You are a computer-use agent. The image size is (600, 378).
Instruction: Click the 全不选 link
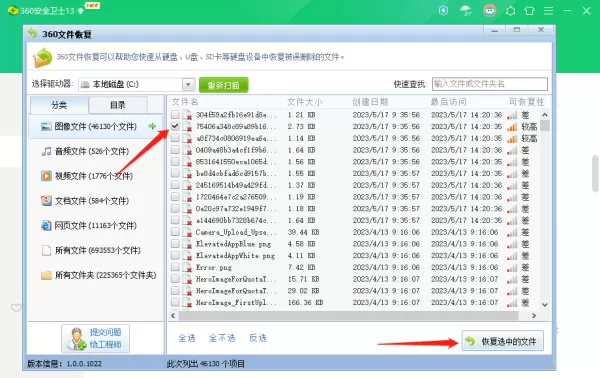(x=222, y=338)
